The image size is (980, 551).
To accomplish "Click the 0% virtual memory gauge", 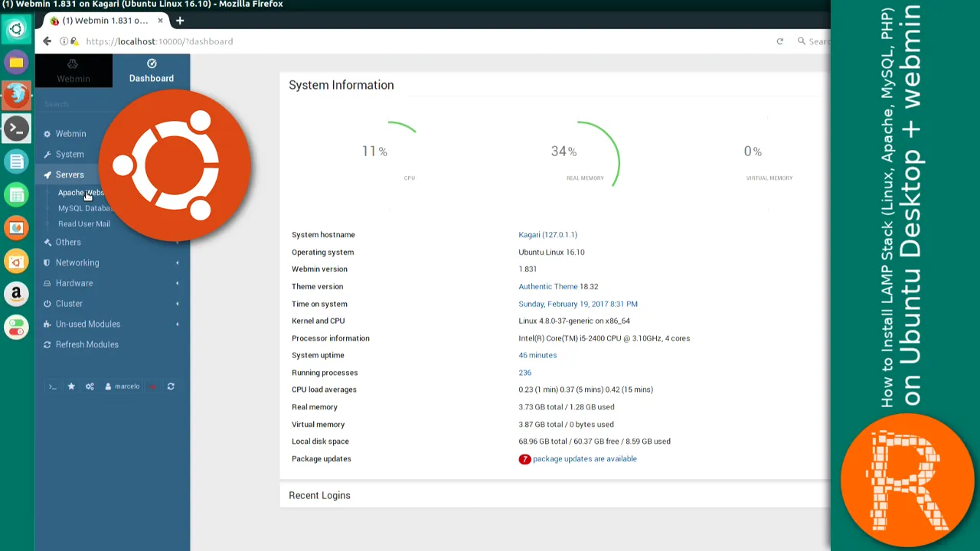I will click(x=753, y=152).
